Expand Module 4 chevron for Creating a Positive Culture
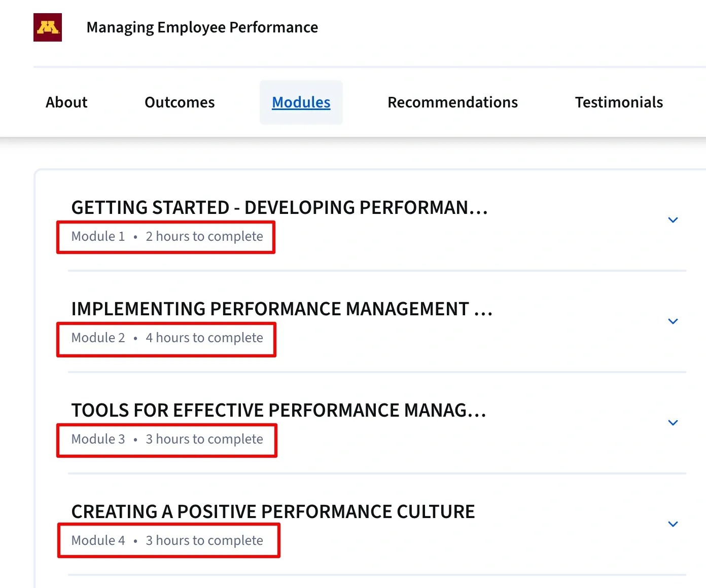Screen dimensions: 706x588 point(673,524)
